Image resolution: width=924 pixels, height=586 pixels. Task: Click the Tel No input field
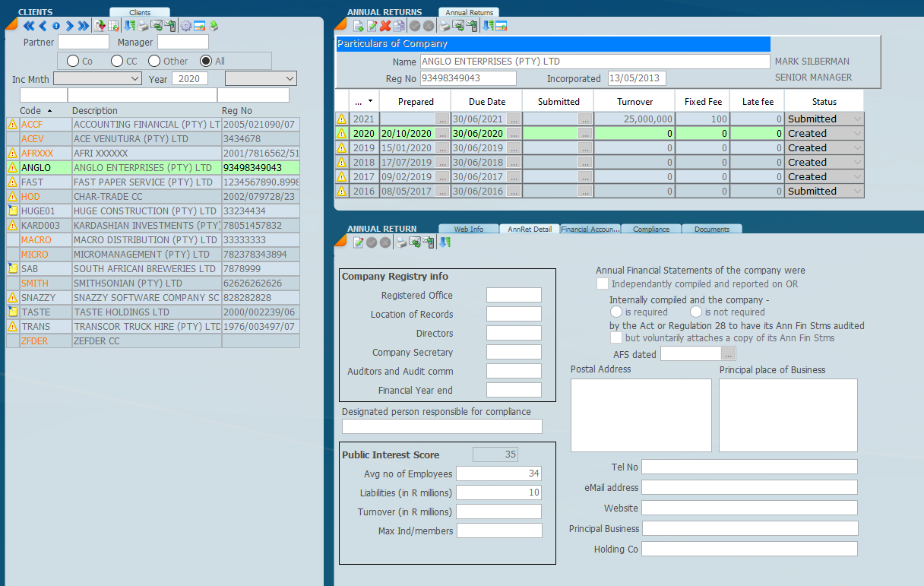pyautogui.click(x=749, y=467)
